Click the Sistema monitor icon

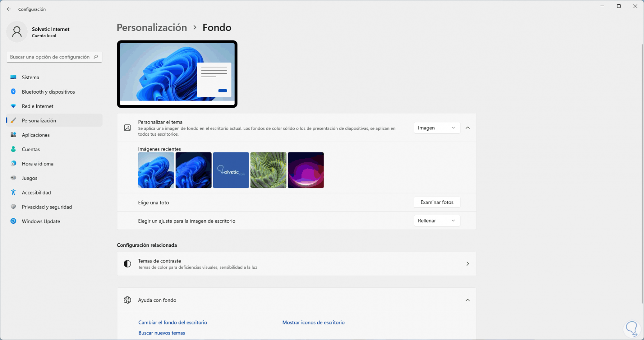(x=13, y=77)
